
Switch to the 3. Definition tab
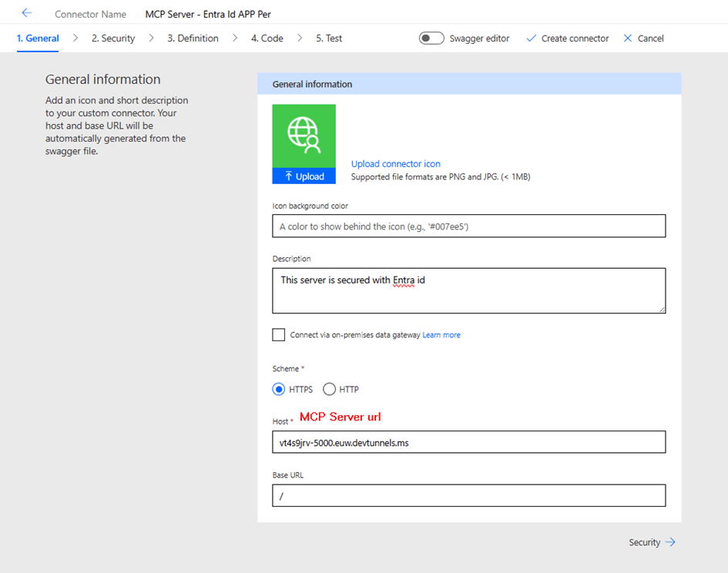(193, 39)
